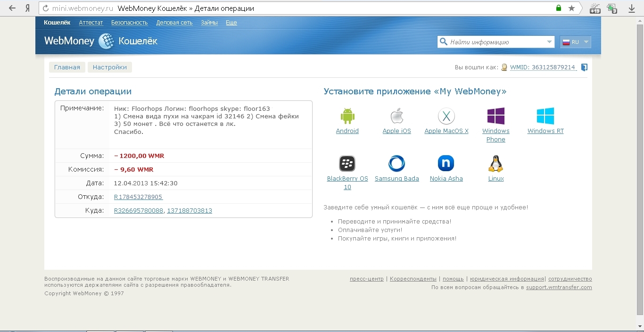Viewport: 644px width, 332px height.
Task: Open source wallet R178453278905 link
Action: click(x=139, y=197)
